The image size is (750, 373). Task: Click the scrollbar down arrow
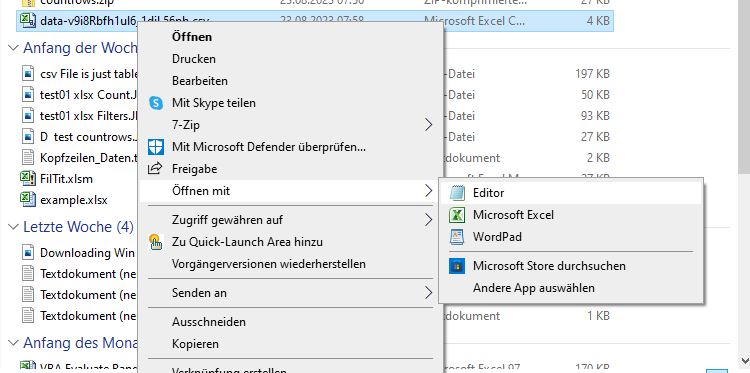(744, 361)
